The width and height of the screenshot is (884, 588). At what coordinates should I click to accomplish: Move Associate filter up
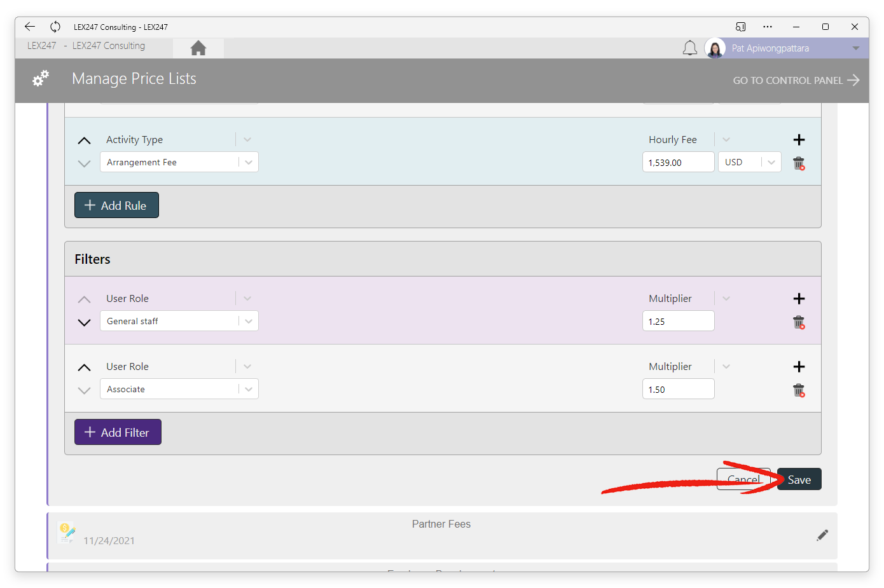(84, 367)
